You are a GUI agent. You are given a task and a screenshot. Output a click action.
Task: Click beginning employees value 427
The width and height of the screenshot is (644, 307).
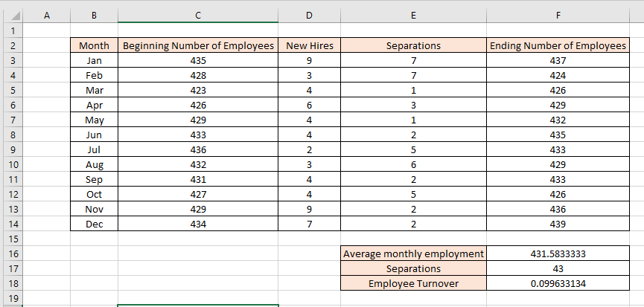198,194
